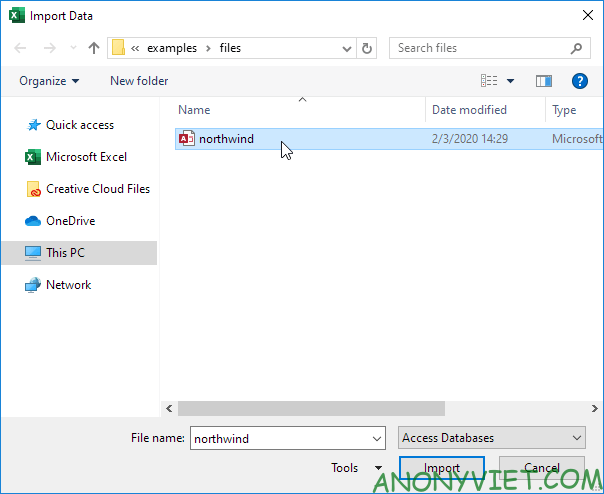Image resolution: width=604 pixels, height=494 pixels.
Task: Open the Help question mark icon
Action: pos(579,81)
